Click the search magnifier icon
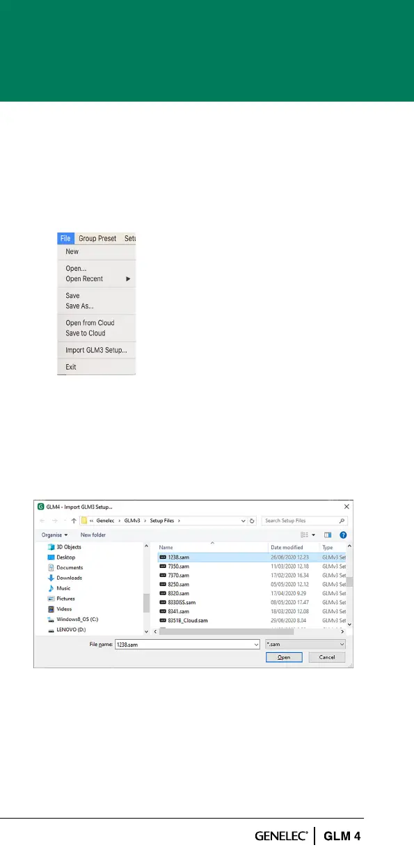Viewport: 414px width, 868px height. (342, 521)
